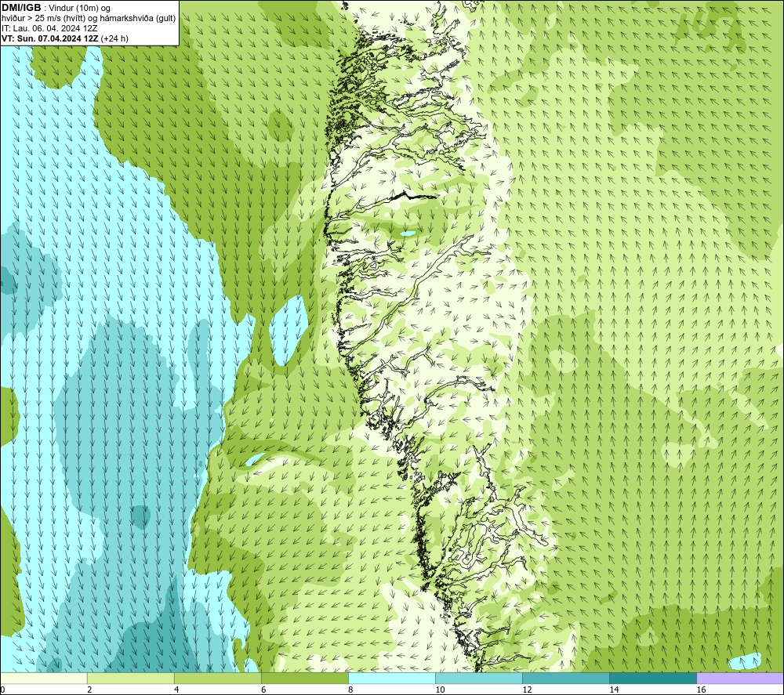The image size is (784, 695).
Task: Click the legend scale label "14"
Action: [x=614, y=690]
